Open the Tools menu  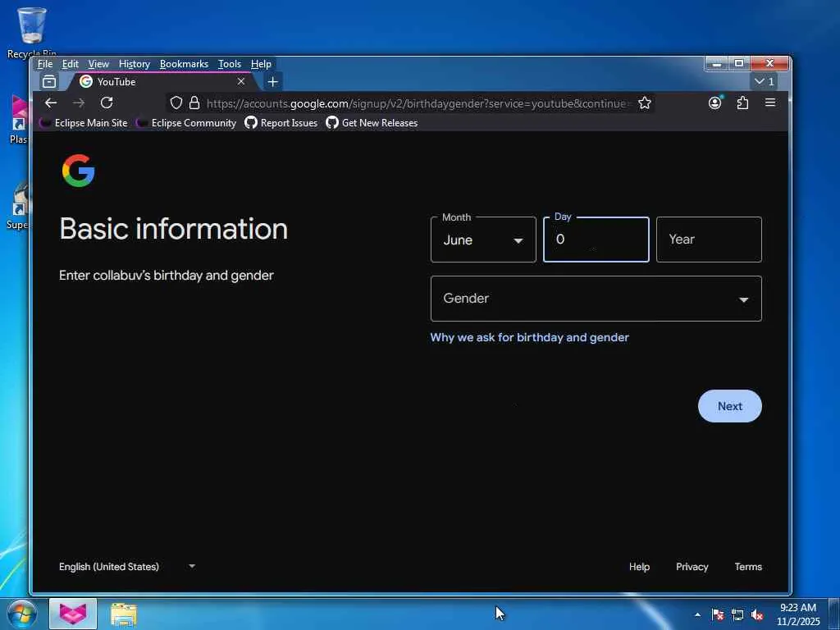pyautogui.click(x=230, y=64)
